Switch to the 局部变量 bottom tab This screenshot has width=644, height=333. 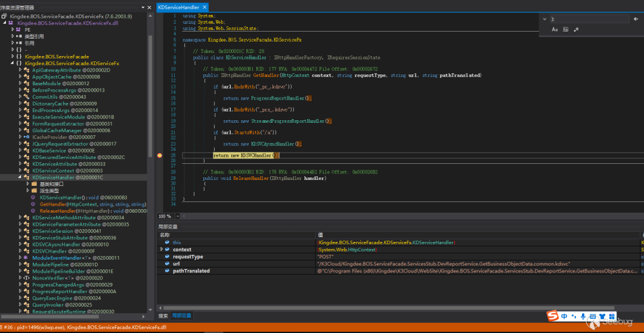click(181, 316)
